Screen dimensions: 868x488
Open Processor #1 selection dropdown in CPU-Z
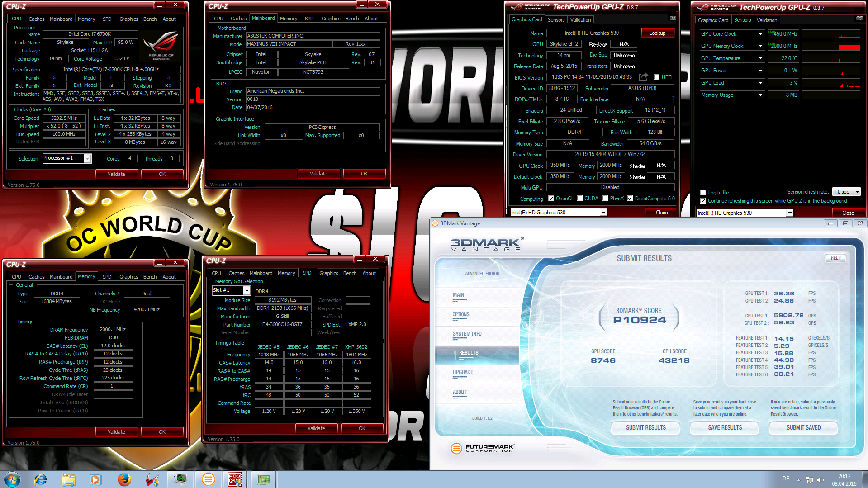click(87, 158)
